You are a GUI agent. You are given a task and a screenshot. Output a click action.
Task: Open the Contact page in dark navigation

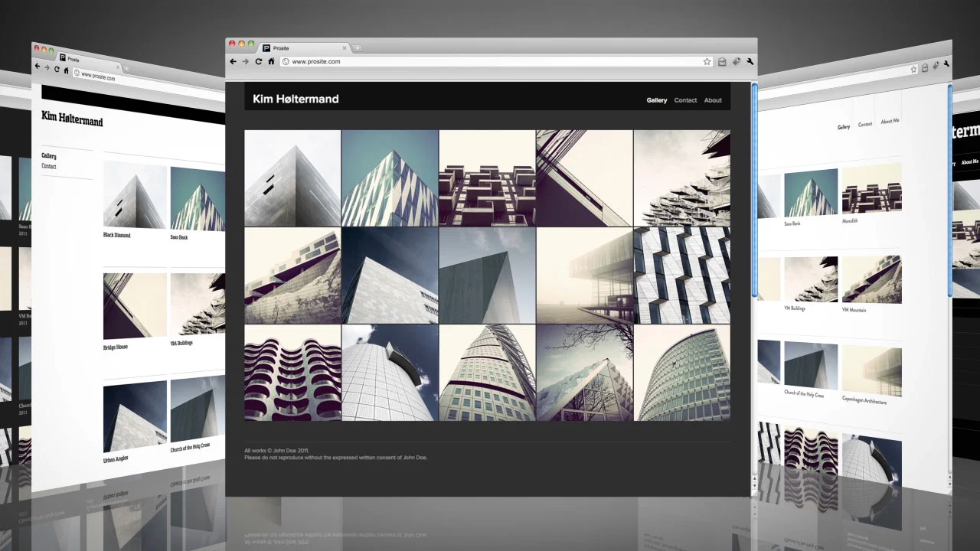[685, 100]
